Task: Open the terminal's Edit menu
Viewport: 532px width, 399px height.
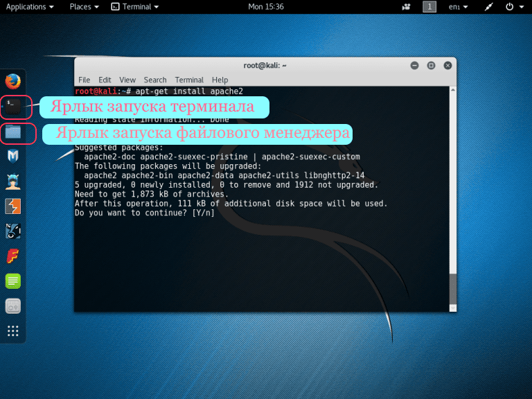Action: [105, 80]
